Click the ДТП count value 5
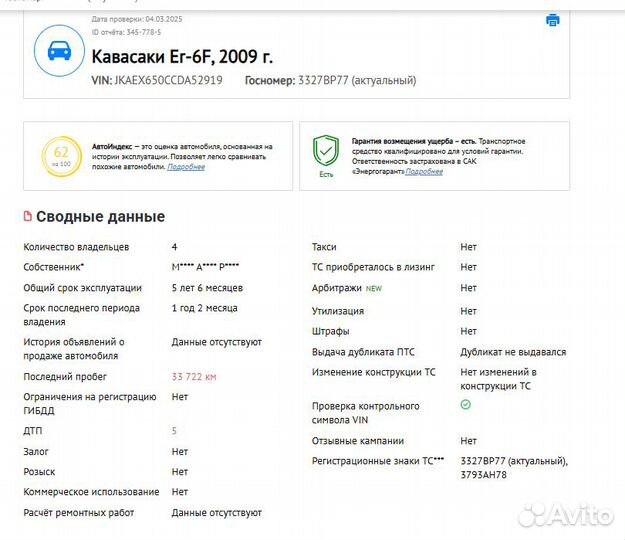Image resolution: width=625 pixels, height=540 pixels. [174, 431]
